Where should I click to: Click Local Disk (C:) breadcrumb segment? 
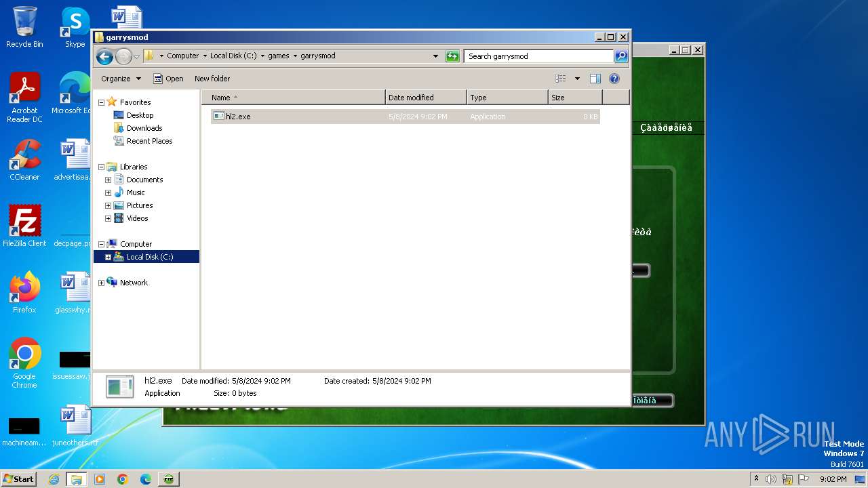pos(233,56)
